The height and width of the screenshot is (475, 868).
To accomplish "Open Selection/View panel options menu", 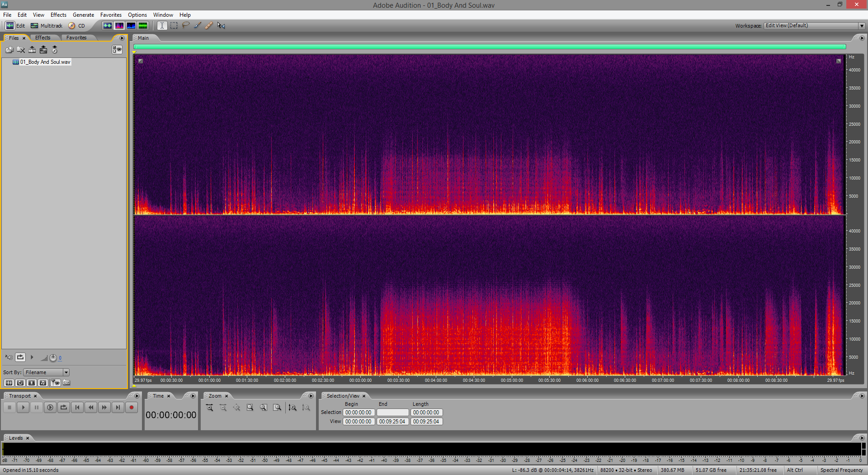I will click(862, 396).
